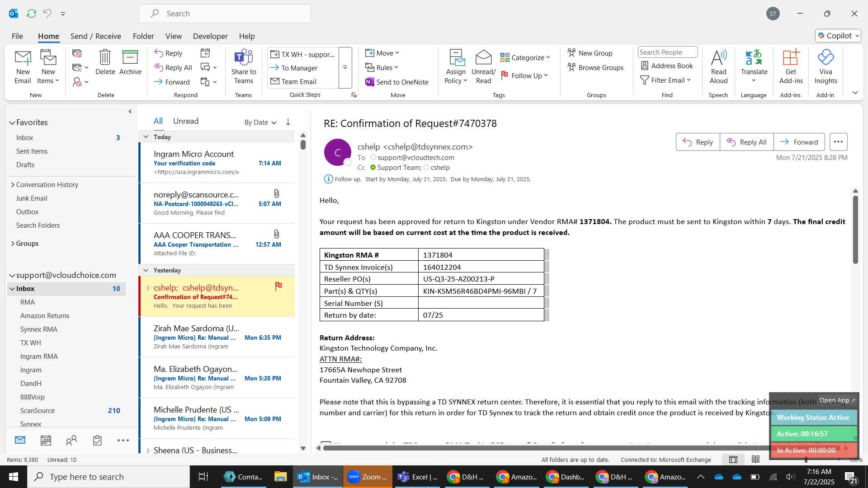Mark message Unread/Read
The height and width of the screenshot is (488, 868).
pyautogui.click(x=483, y=67)
